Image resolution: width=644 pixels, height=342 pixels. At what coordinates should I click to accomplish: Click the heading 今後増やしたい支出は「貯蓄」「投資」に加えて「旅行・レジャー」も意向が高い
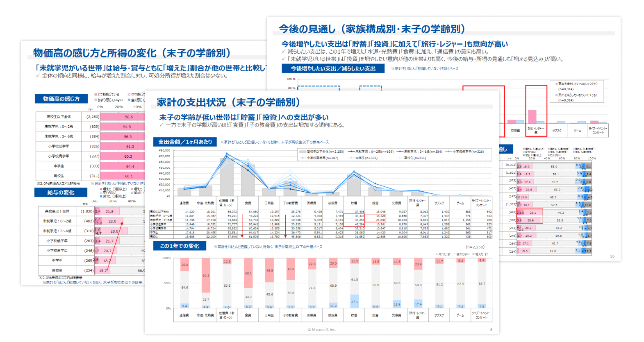click(394, 44)
